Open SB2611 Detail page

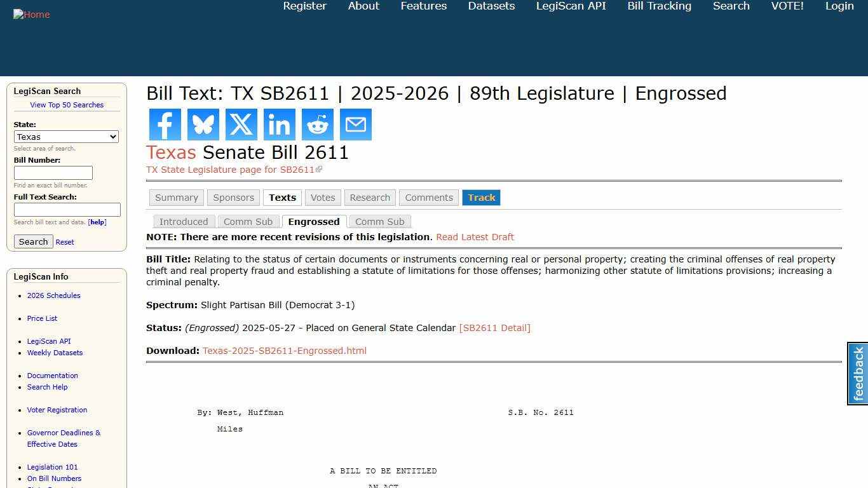[494, 327]
